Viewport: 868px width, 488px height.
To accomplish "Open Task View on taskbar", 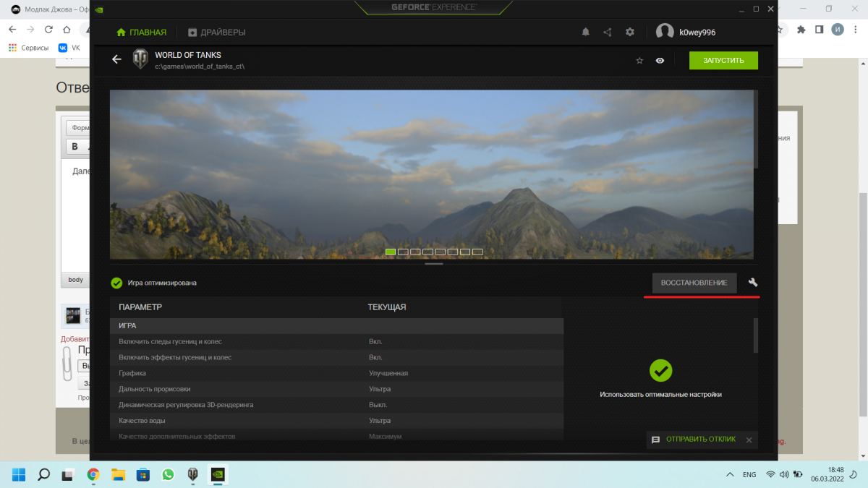I will [x=68, y=474].
